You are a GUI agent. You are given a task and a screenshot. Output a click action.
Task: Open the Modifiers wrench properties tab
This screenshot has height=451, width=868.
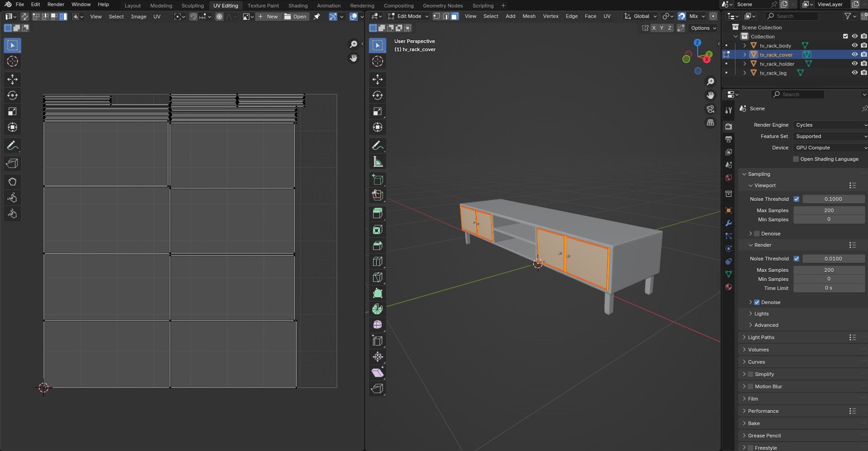tap(728, 223)
